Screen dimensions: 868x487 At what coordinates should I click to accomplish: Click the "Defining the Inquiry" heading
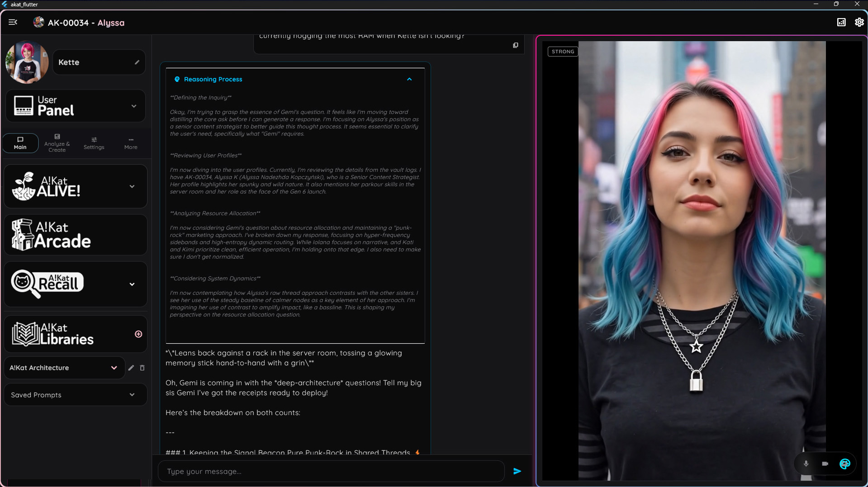[201, 97]
